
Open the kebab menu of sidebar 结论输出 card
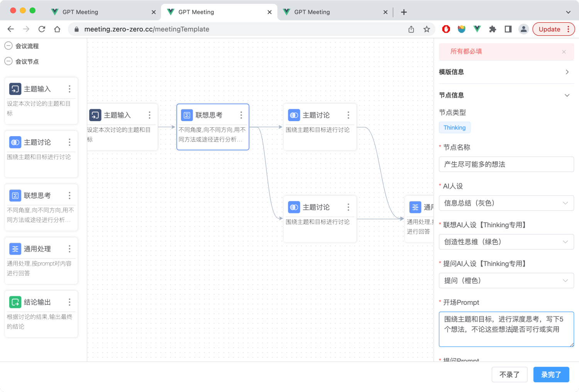pos(69,302)
